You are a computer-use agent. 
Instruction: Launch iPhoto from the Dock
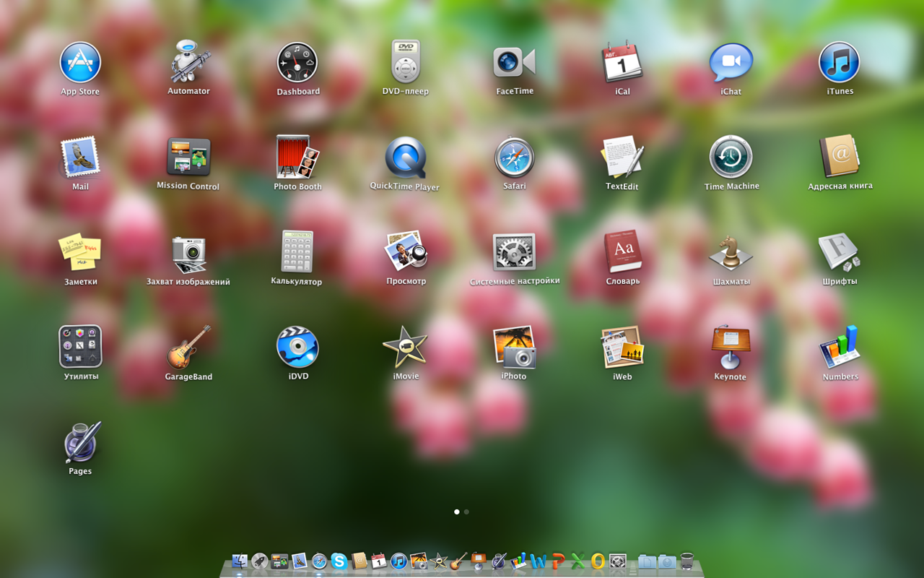pos(419,561)
